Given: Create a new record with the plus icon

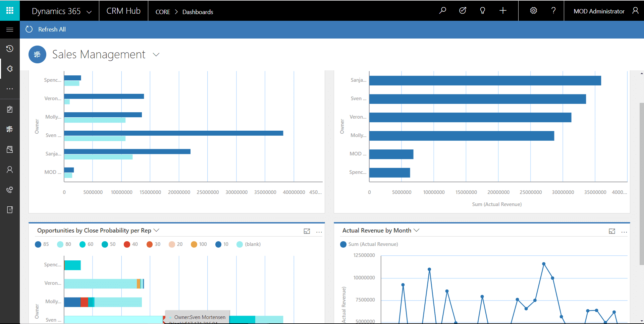Looking at the screenshot, I should [x=502, y=10].
